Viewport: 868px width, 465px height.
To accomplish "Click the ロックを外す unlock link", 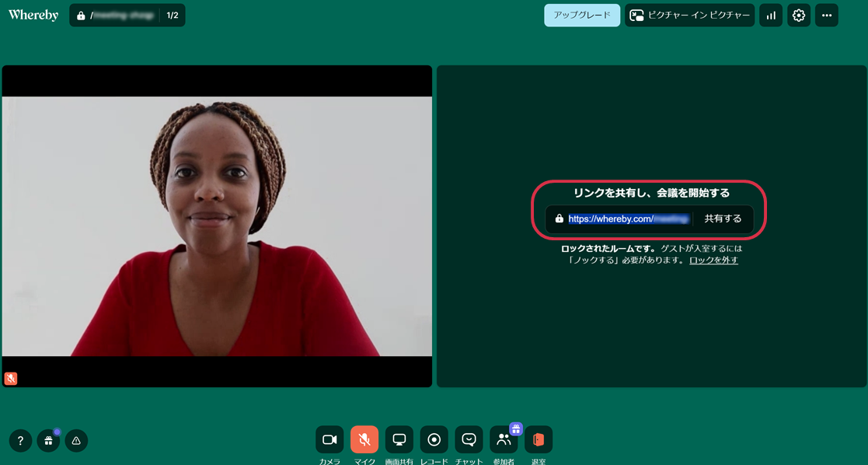I will click(713, 260).
